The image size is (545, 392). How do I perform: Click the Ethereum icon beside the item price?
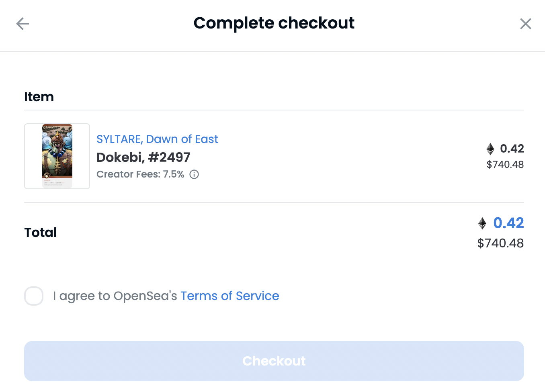(x=490, y=149)
